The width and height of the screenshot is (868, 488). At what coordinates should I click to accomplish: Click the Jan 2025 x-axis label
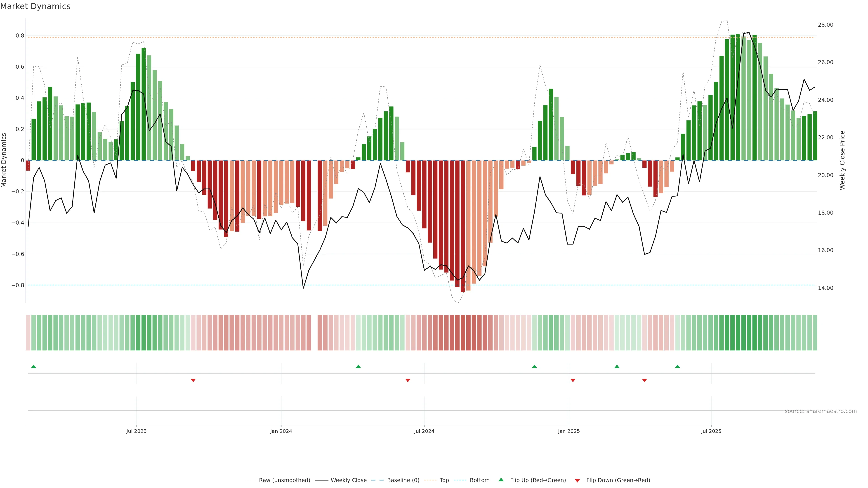coord(569,431)
